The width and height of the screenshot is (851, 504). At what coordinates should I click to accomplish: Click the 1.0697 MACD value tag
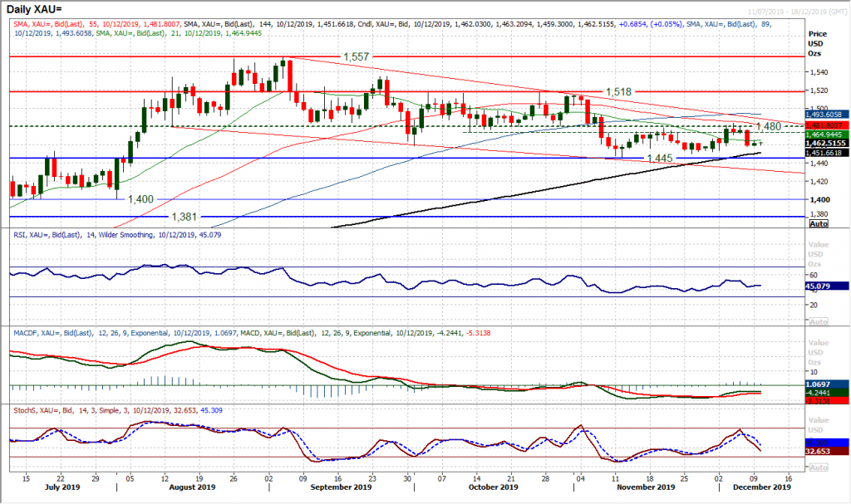tap(819, 383)
